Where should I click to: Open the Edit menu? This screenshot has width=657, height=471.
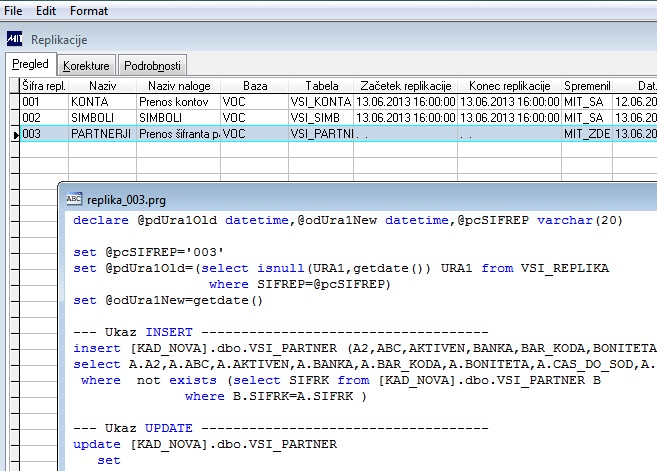[46, 10]
